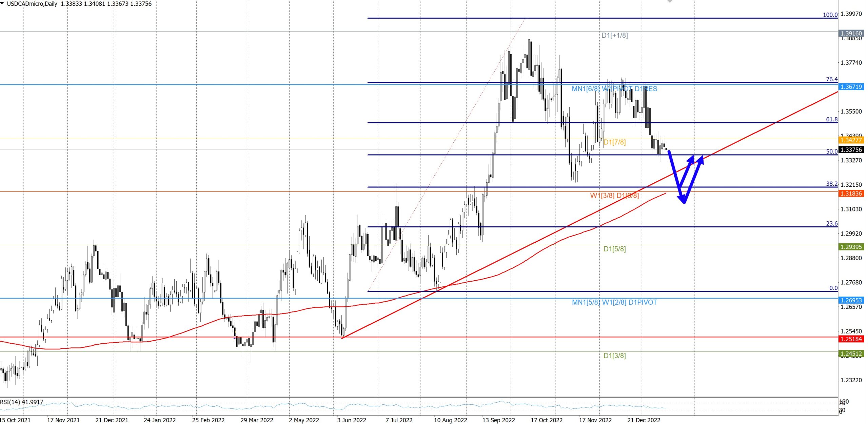The height and width of the screenshot is (424, 868).
Task: Select the W1[3/8] D1[0/8] label
Action: [614, 196]
